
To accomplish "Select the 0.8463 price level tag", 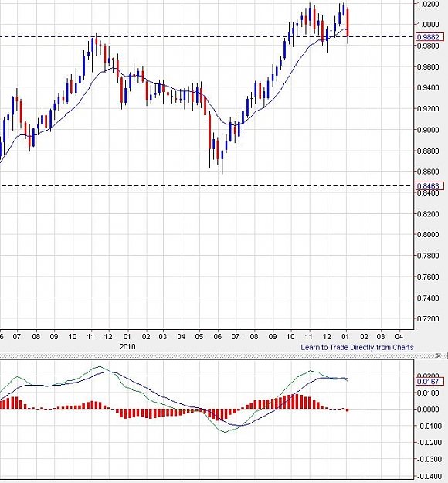I will pyautogui.click(x=429, y=185).
